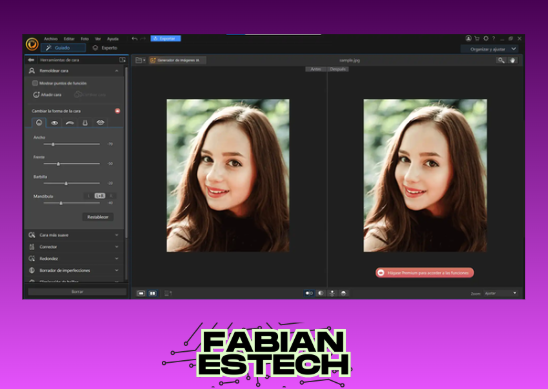Select the eyebrow reshape tab
The height and width of the screenshot is (389, 548).
click(70, 123)
